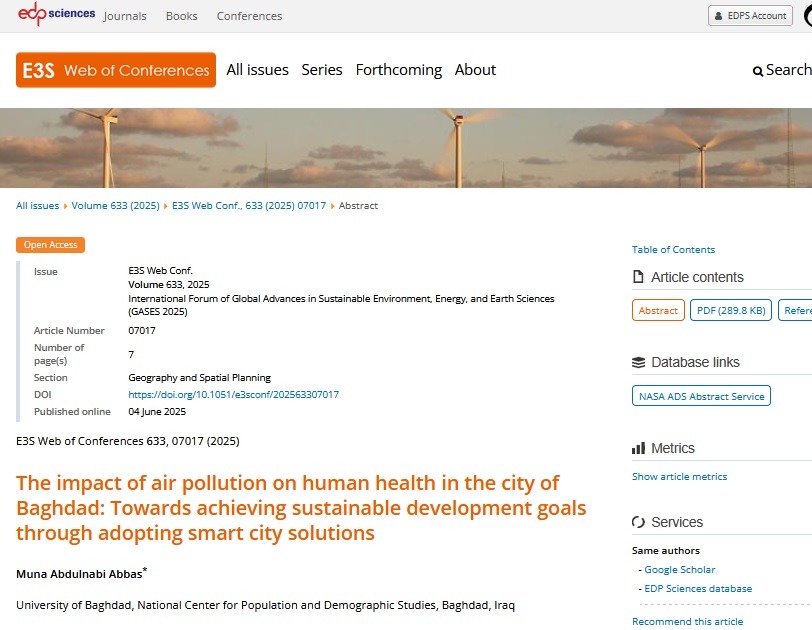Viewport: 812px width, 630px height.
Task: Open the All issues navigation item
Action: [x=257, y=70]
